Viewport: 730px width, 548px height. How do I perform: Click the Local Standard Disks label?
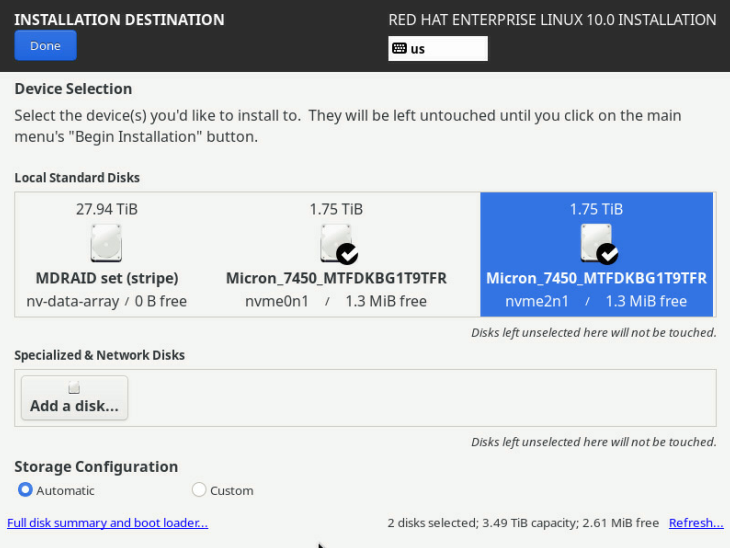[77, 178]
